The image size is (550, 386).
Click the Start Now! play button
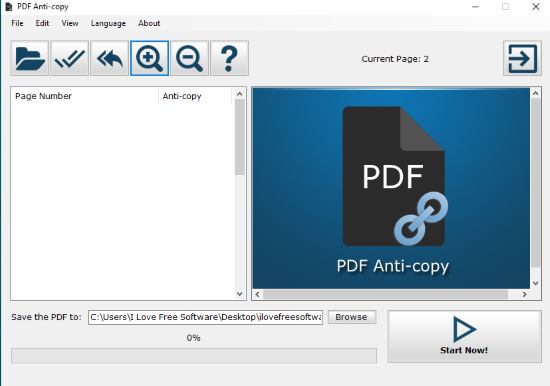(x=464, y=337)
